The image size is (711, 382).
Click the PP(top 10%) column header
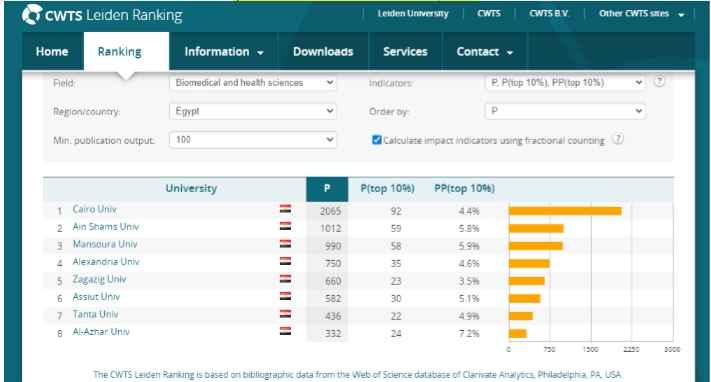click(464, 189)
